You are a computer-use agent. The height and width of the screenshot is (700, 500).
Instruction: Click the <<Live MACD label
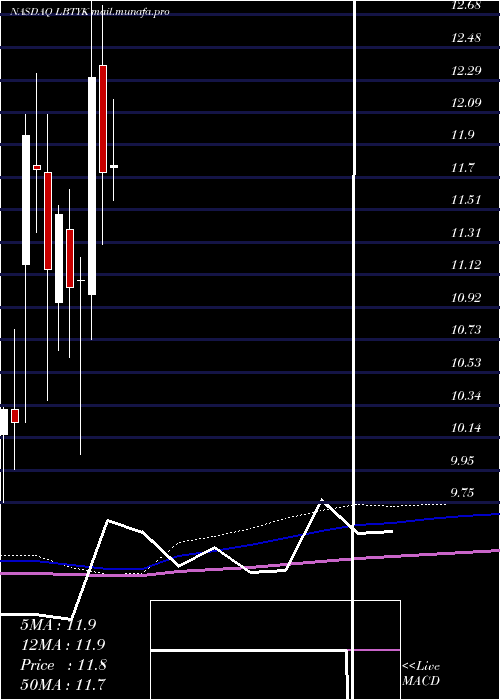tap(421, 673)
